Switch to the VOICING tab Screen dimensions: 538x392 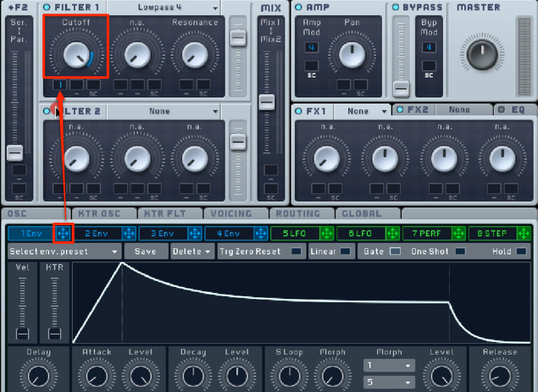[236, 213]
